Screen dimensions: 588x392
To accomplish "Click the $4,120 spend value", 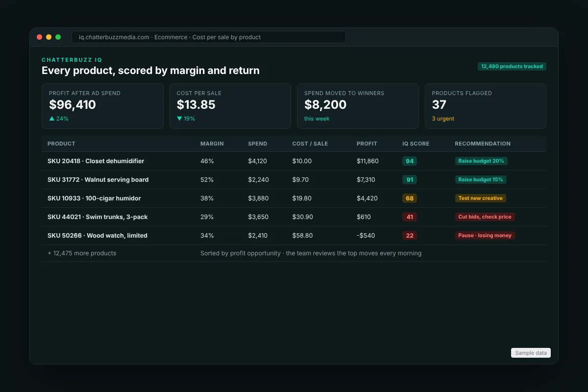I will pos(258,161).
